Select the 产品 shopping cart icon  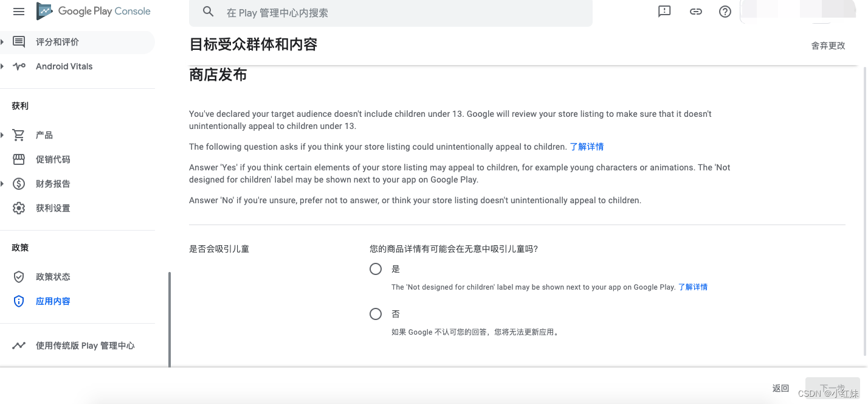[x=19, y=134]
